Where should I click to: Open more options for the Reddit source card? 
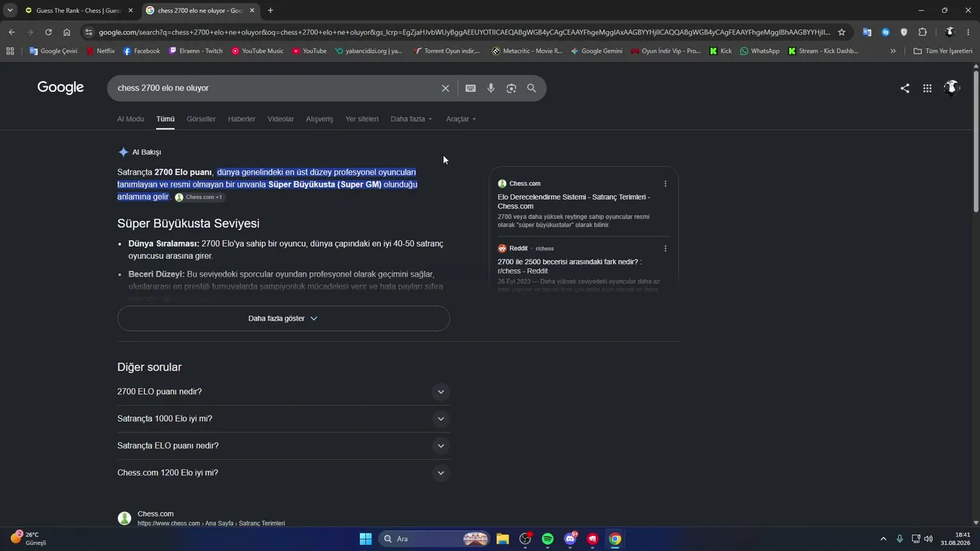[665, 249]
